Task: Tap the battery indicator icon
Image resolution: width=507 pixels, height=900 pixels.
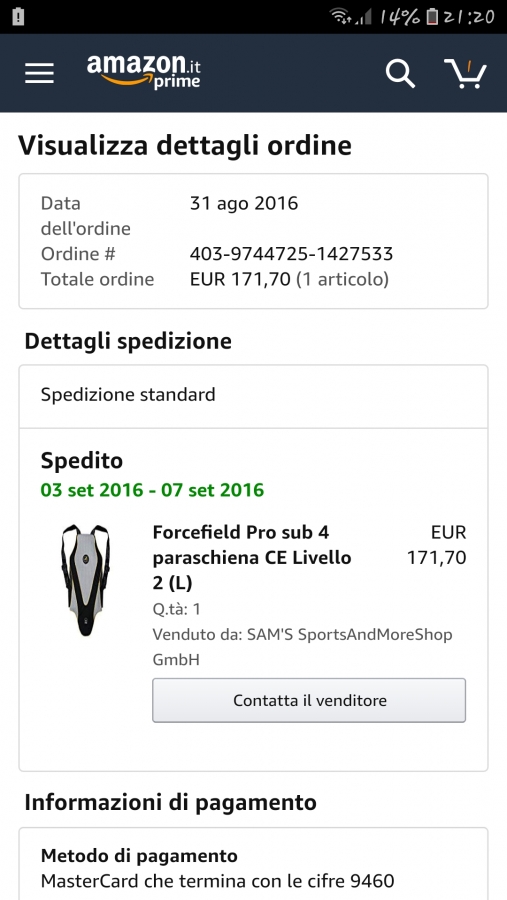Action: [x=432, y=17]
